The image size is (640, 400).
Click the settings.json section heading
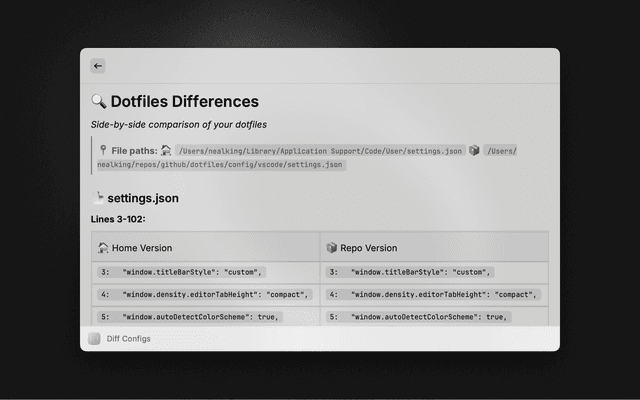(143, 198)
